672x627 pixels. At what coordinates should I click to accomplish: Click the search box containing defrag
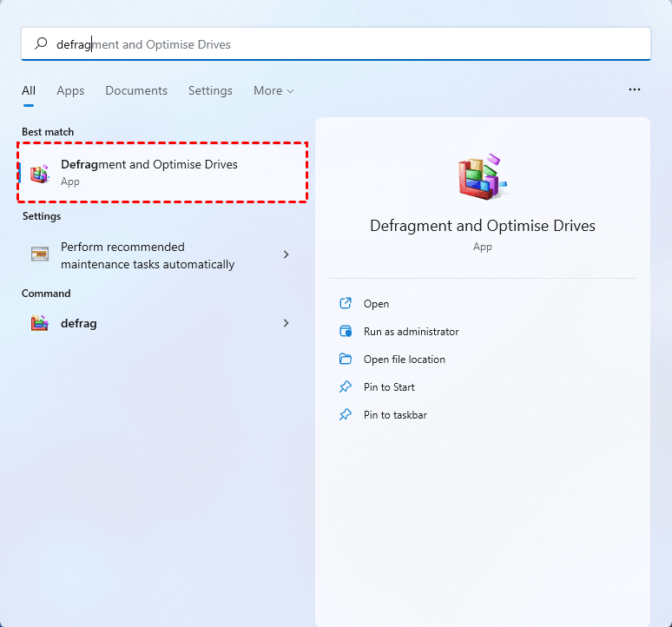tap(336, 44)
